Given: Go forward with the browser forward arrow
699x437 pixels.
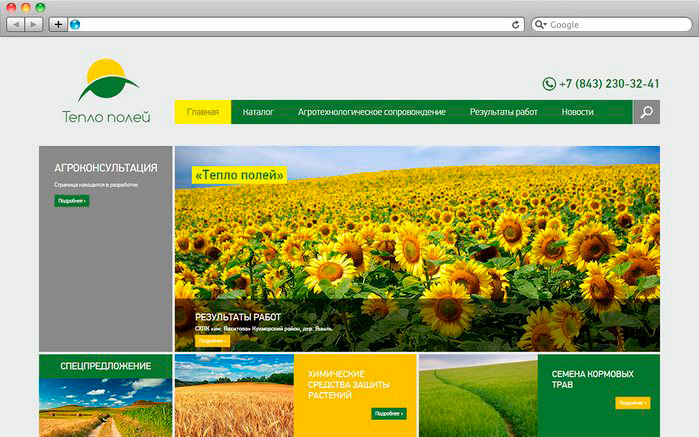Looking at the screenshot, I should click(33, 25).
